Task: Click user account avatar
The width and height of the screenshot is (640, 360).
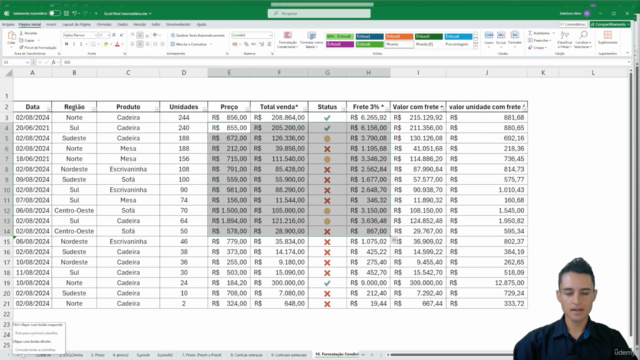Action: pyautogui.click(x=587, y=13)
